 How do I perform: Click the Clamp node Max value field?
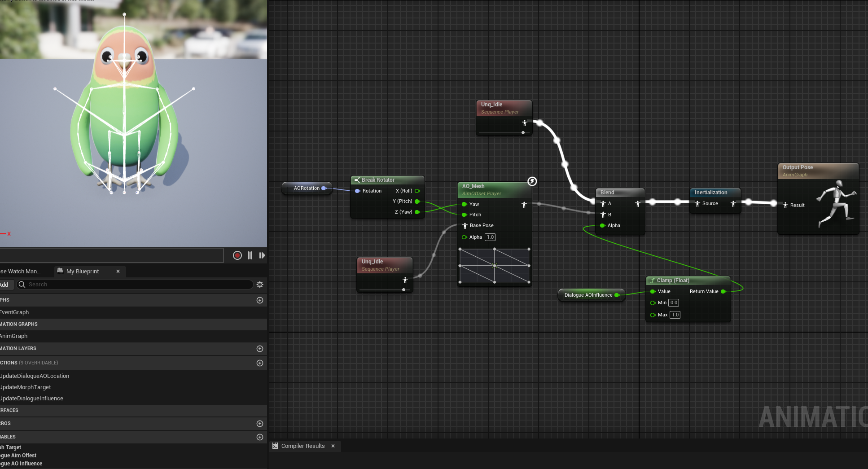[675, 315]
